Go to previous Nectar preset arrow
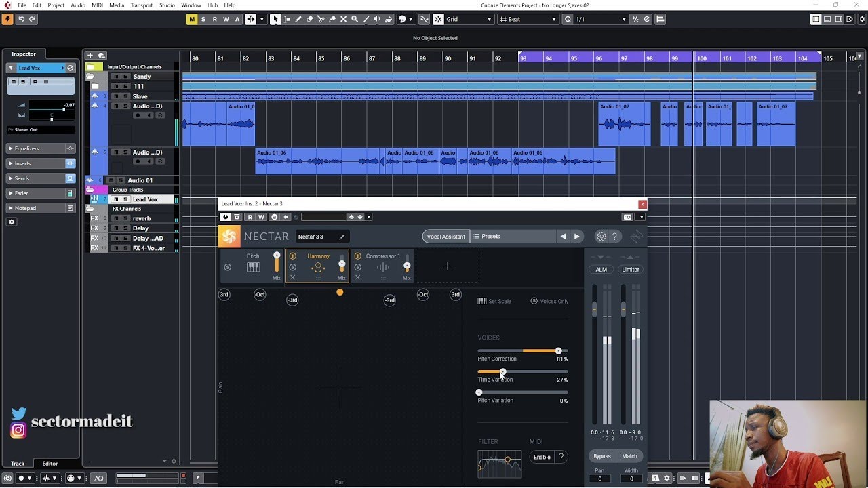This screenshot has width=868, height=488. coord(563,237)
